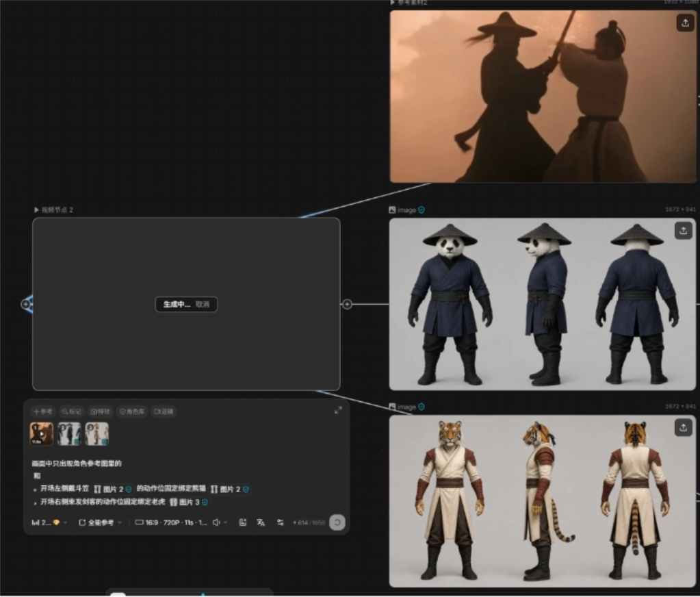The height and width of the screenshot is (597, 700).
Task: Click 取消 to cancel generation
Action: click(x=203, y=305)
